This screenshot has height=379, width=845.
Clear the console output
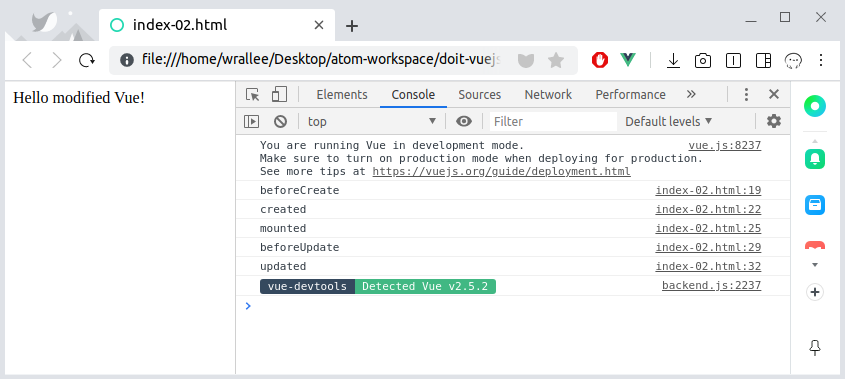tap(280, 121)
